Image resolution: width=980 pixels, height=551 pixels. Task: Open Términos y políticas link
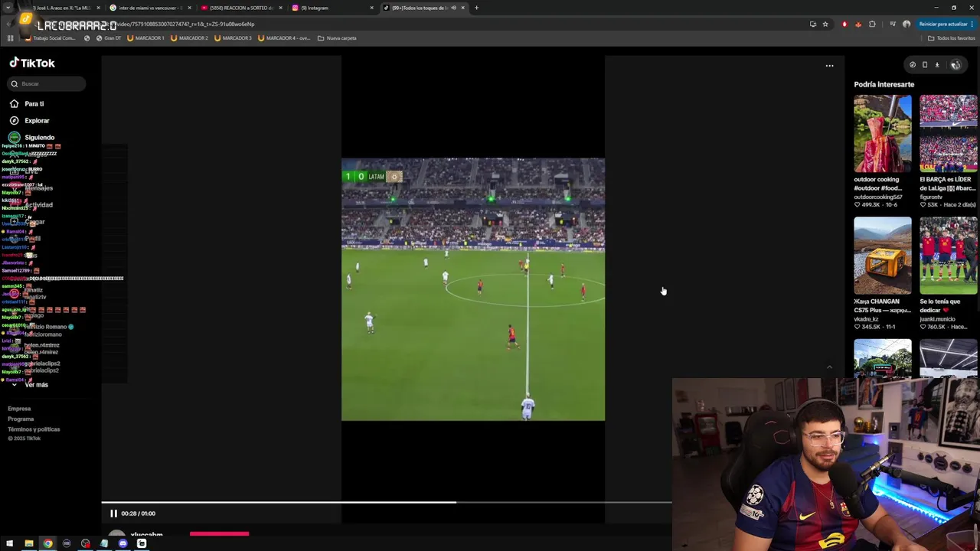(34, 429)
